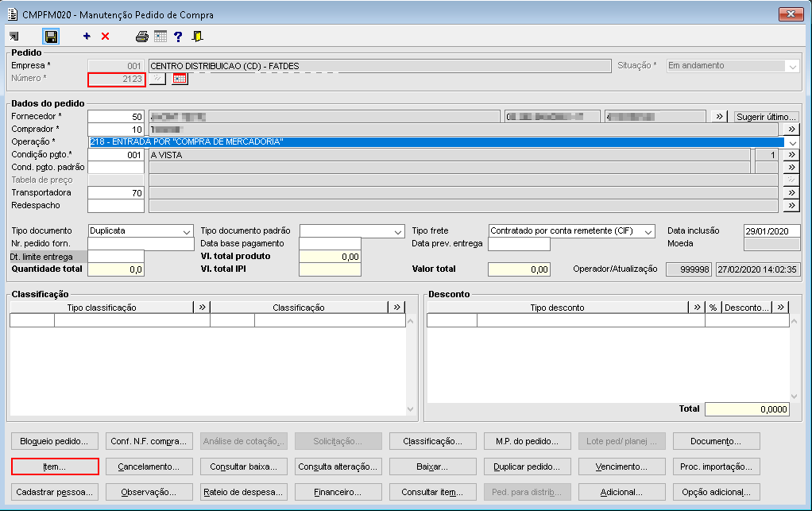Click Classificação list scroll down arrow
The height and width of the screenshot is (511, 812).
pos(411,409)
